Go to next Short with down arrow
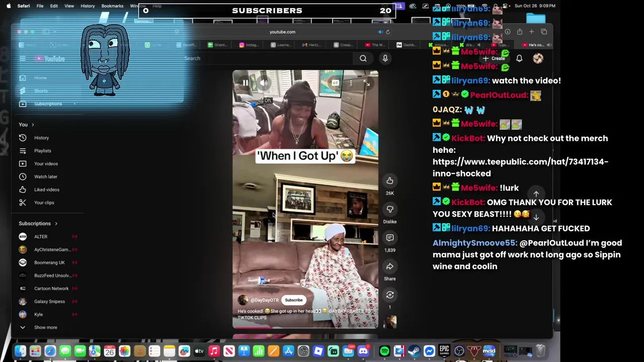 click(x=536, y=217)
